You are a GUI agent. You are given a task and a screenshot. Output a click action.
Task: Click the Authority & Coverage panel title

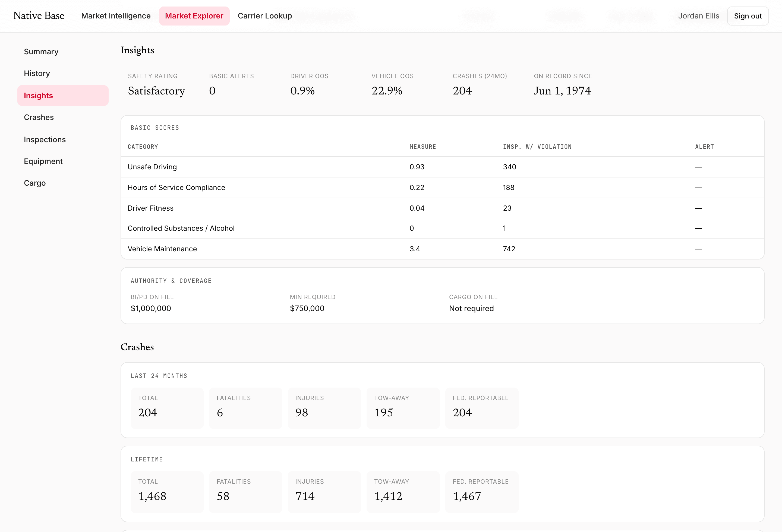[171, 281]
